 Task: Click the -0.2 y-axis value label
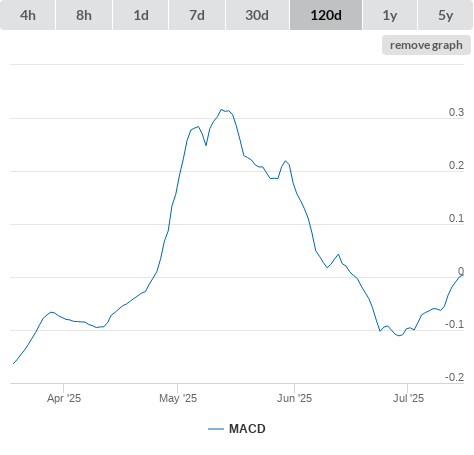[x=455, y=377]
